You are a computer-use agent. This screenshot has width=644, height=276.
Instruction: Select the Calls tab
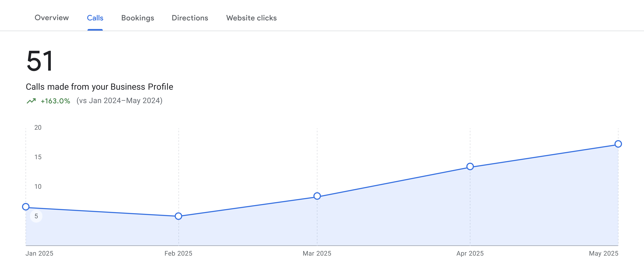click(95, 18)
